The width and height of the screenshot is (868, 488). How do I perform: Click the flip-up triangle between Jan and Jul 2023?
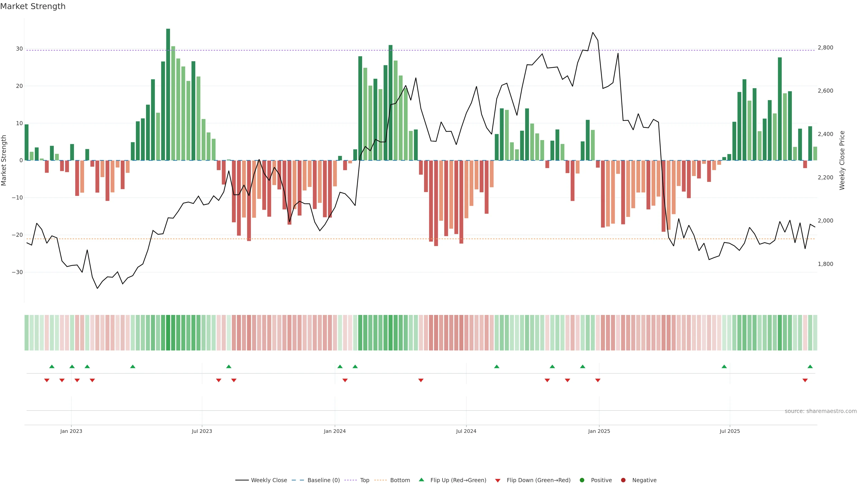pos(133,366)
